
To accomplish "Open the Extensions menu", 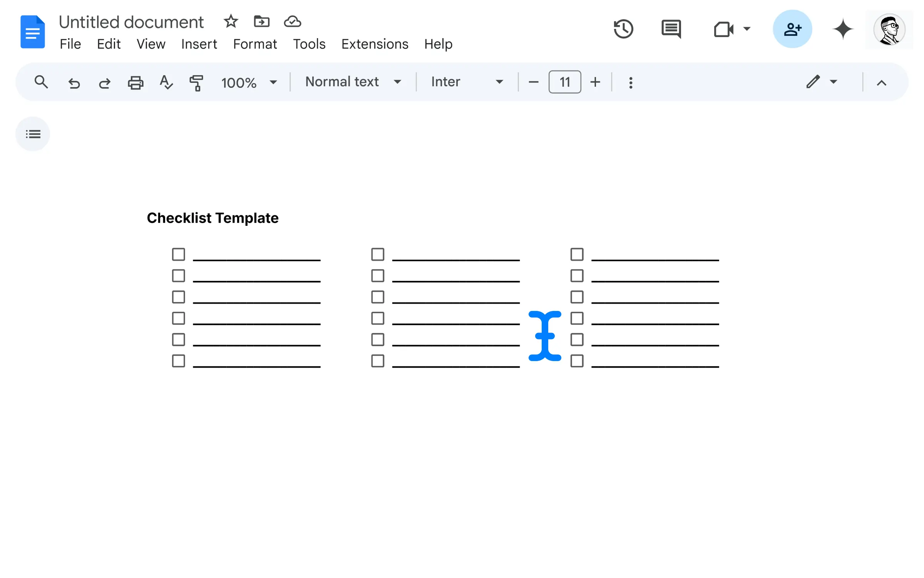I will pos(375,44).
